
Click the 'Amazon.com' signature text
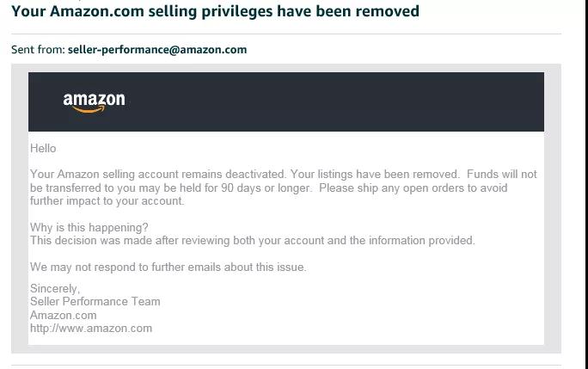64,315
